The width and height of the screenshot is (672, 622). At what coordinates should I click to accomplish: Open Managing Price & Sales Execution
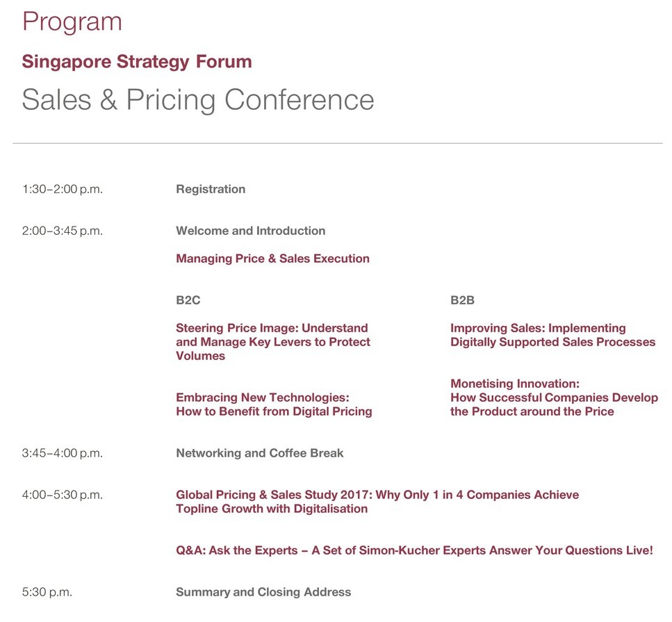272,259
